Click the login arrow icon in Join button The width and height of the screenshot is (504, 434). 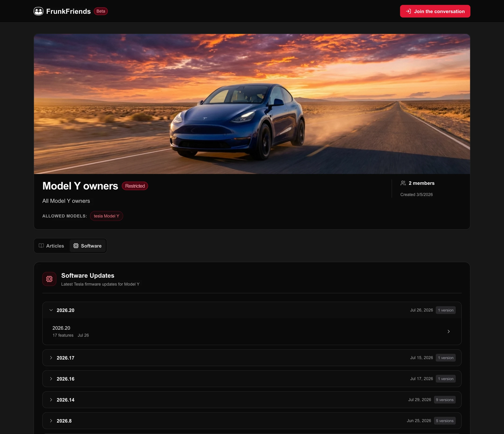pyautogui.click(x=408, y=11)
